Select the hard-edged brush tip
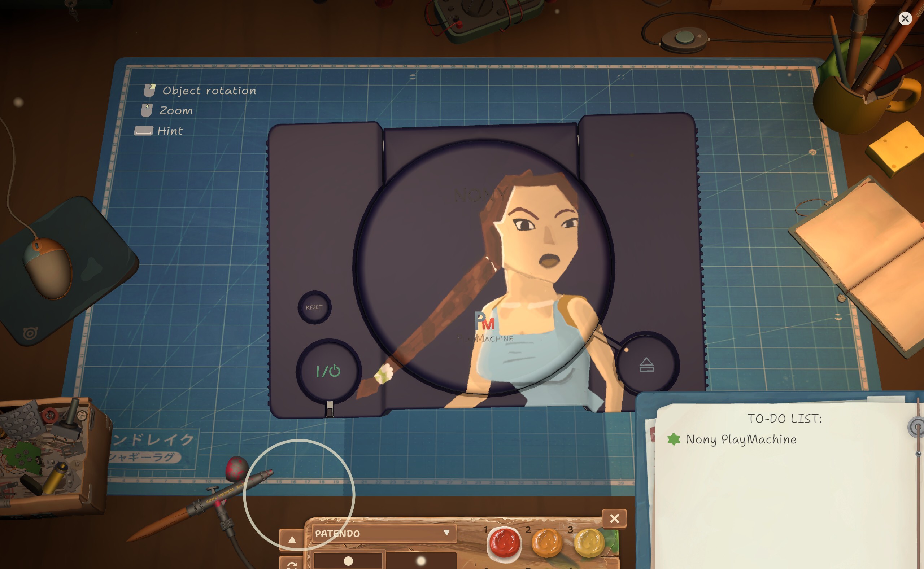The image size is (924, 569). coord(348,561)
